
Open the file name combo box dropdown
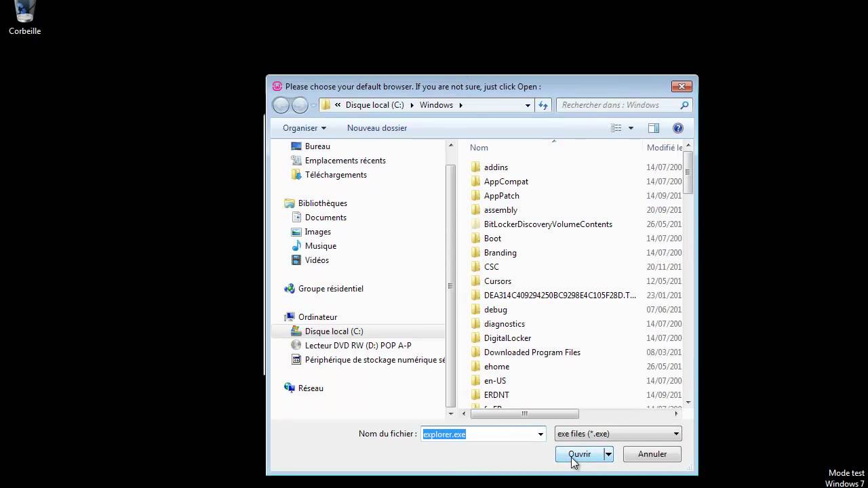click(x=540, y=434)
